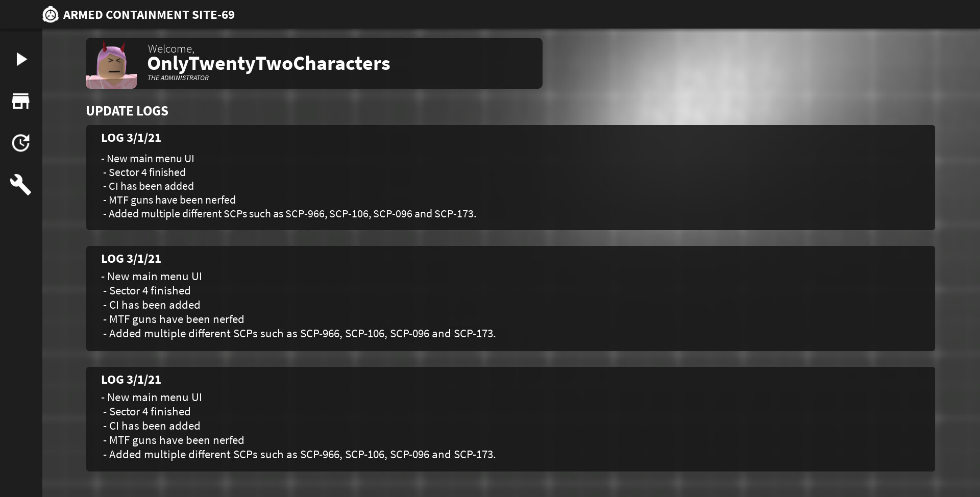
Task: Click the SCP Foundation logo icon
Action: pyautogui.click(x=51, y=15)
